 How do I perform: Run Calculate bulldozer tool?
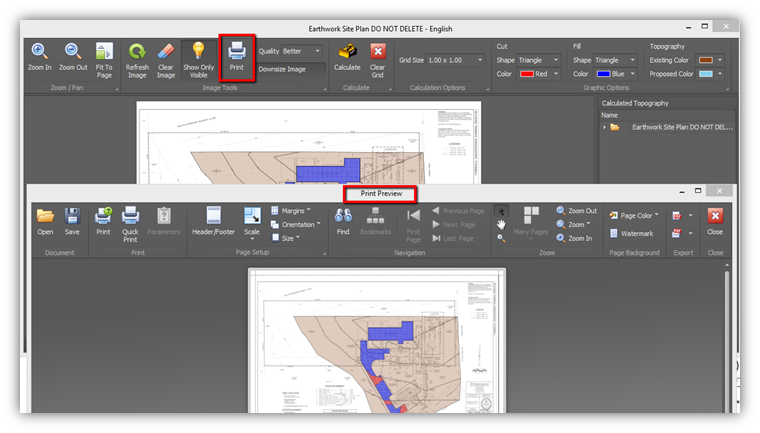[x=347, y=57]
